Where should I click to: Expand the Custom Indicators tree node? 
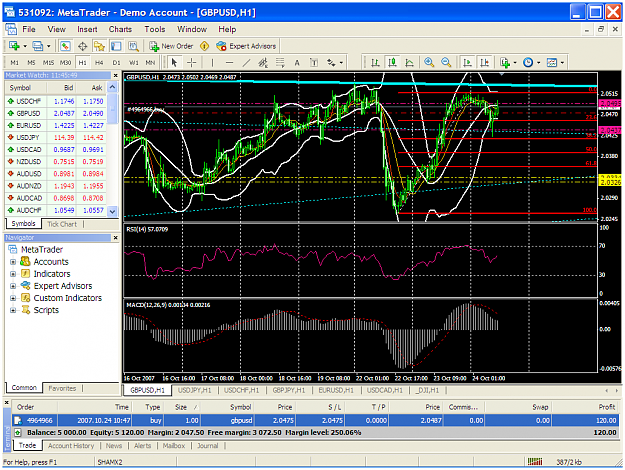[13, 298]
